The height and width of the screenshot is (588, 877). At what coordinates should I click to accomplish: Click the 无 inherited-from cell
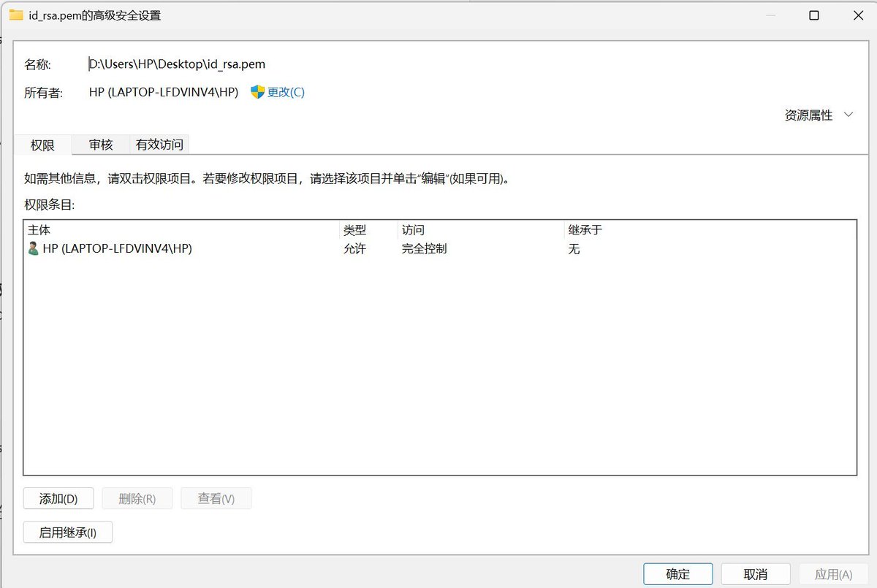point(574,249)
